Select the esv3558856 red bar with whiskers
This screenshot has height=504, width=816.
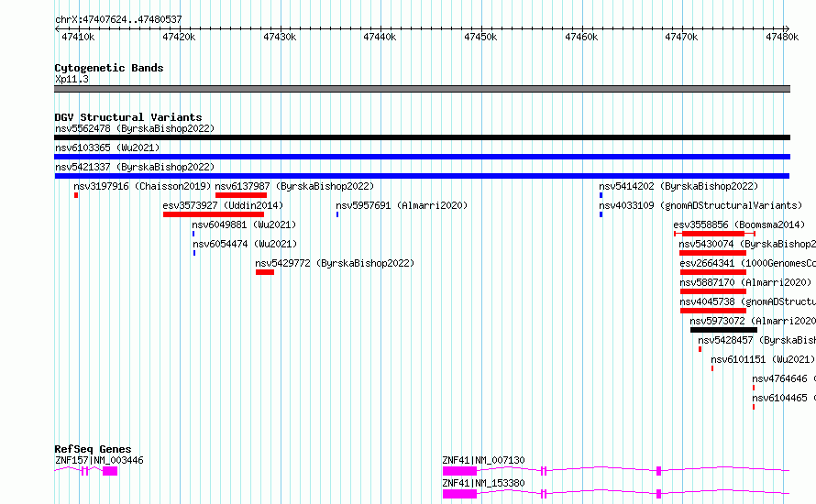pos(714,234)
